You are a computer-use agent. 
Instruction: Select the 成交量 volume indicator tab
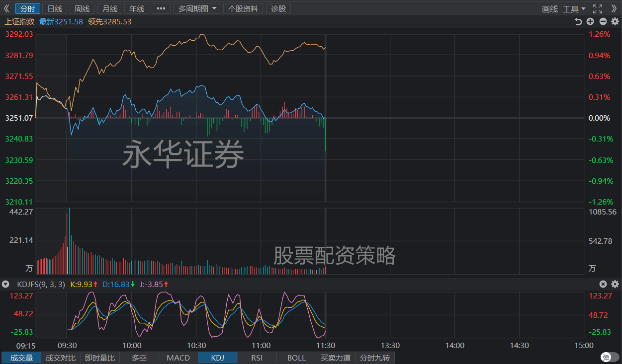pos(22,358)
